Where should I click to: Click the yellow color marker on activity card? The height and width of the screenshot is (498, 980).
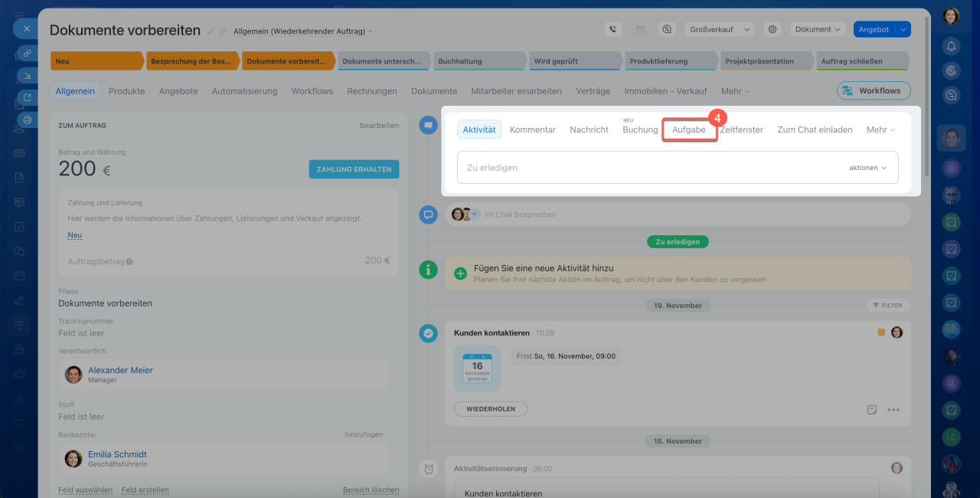[881, 333]
